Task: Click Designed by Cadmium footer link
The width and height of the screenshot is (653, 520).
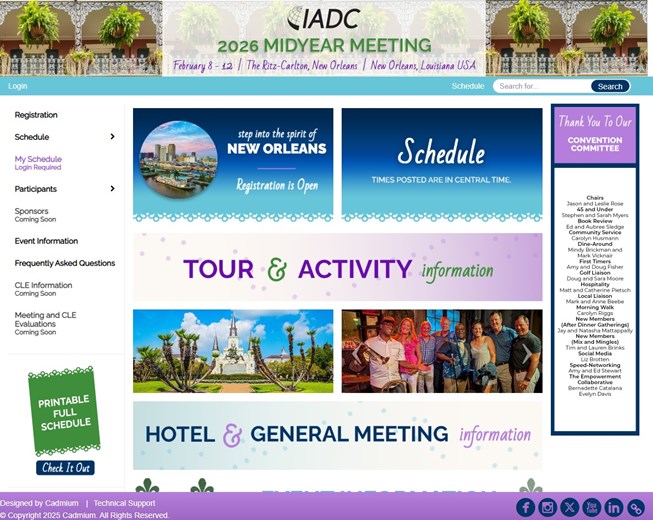Action: click(x=39, y=503)
